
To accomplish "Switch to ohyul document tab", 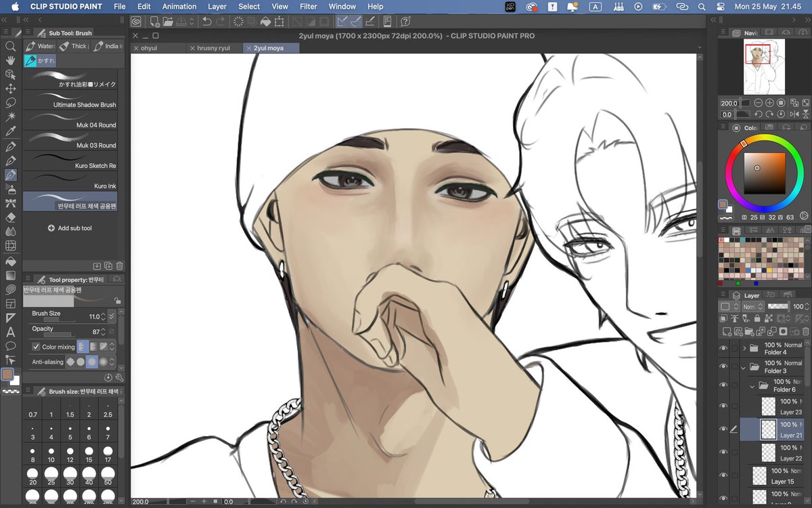I will [158, 48].
